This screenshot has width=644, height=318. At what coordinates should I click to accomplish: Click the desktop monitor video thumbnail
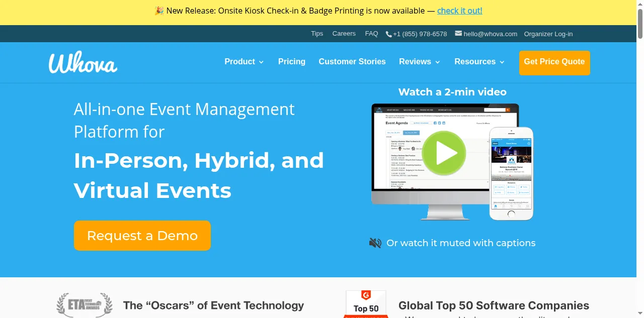445,162
